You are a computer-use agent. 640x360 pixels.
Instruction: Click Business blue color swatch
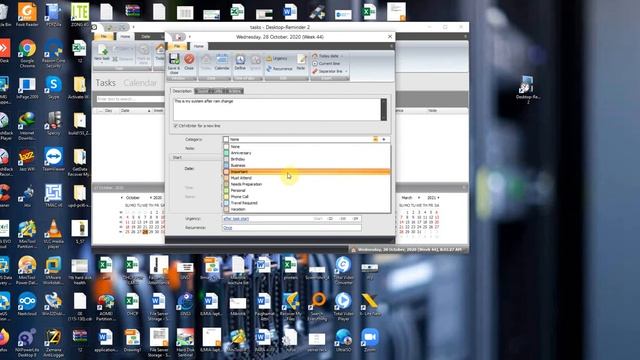click(226, 165)
